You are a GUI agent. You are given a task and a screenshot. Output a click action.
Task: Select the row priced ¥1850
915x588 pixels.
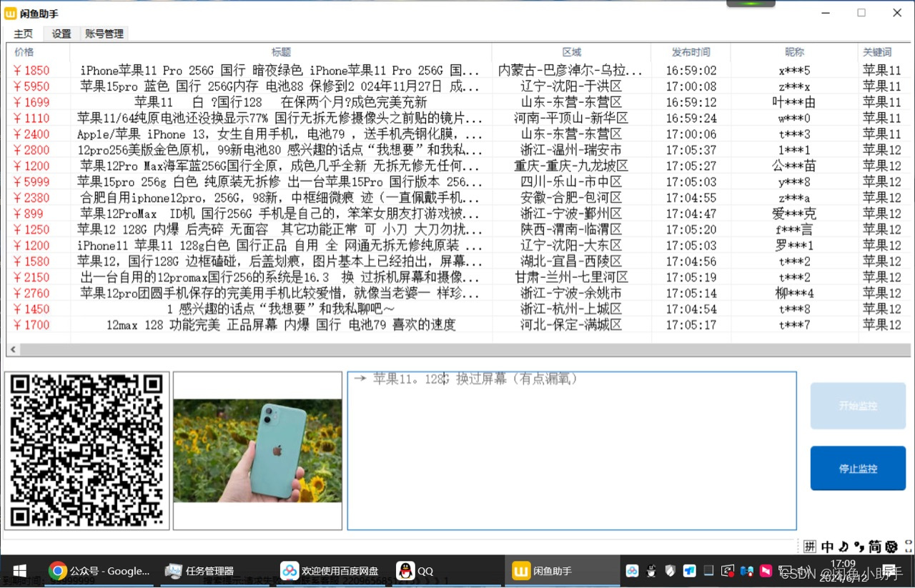[x=457, y=71]
